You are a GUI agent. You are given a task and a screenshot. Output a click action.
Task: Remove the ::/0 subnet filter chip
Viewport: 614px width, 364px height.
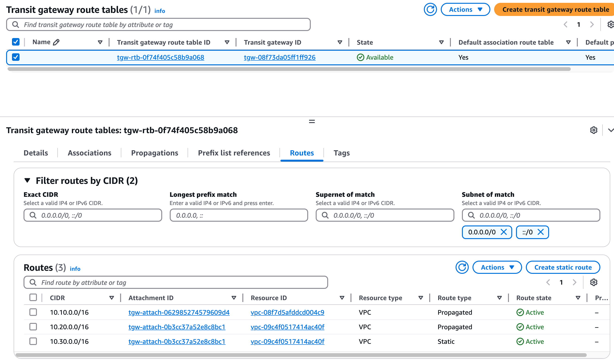click(x=541, y=232)
